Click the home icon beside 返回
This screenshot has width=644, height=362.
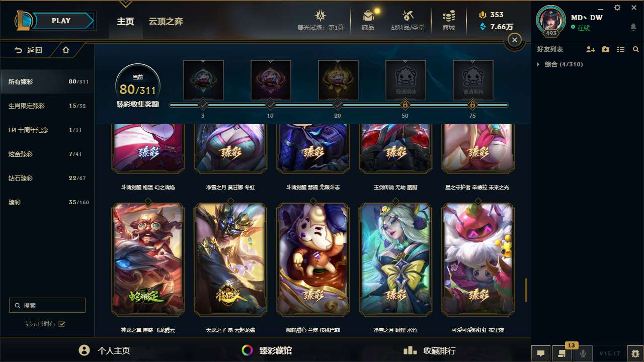66,50
